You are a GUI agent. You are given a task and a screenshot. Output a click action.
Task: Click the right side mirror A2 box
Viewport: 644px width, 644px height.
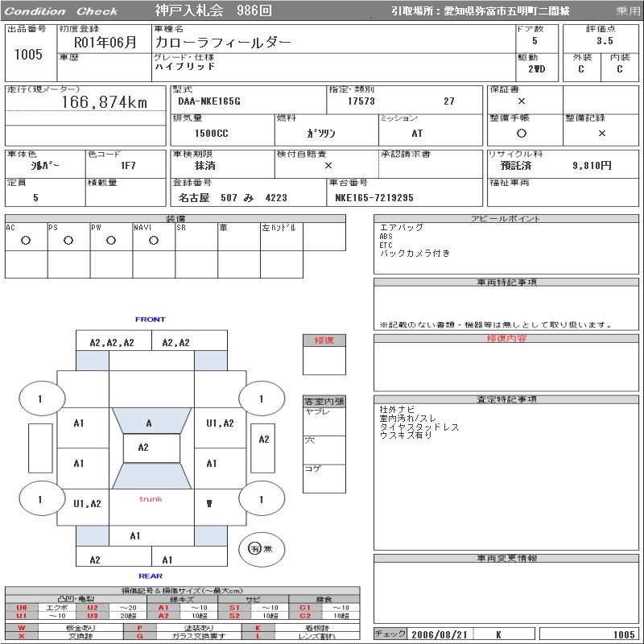pyautogui.click(x=264, y=440)
